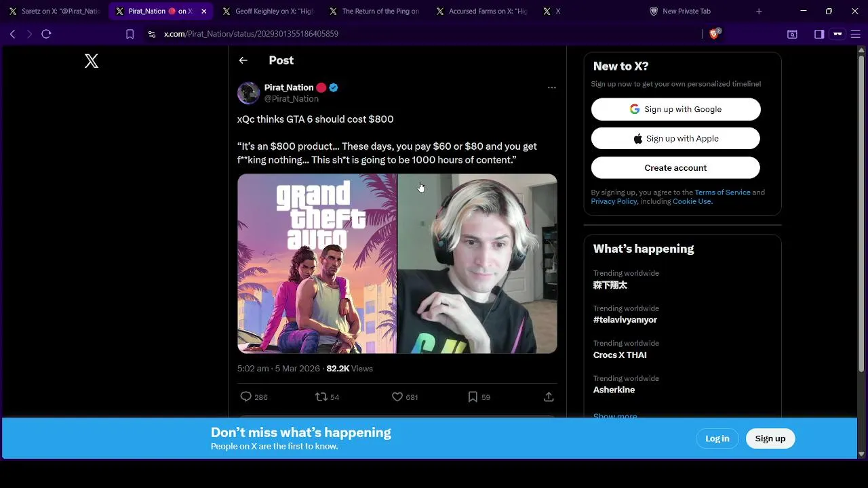
Task: Click the share post icon
Action: pos(549,397)
